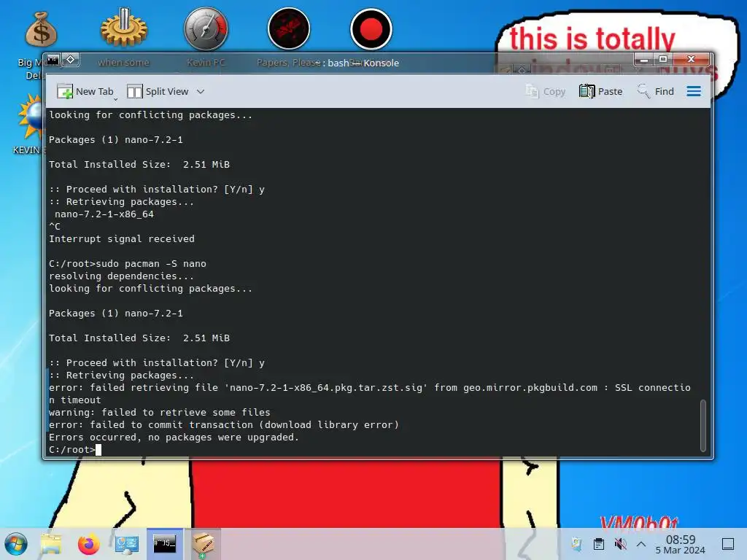Open the Find search tool
This screenshot has height=560, width=747.
[x=656, y=91]
